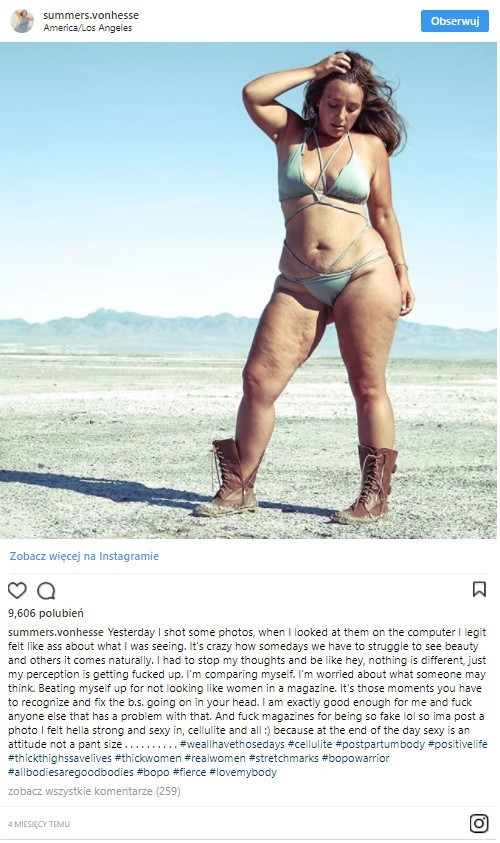This screenshot has width=500, height=843.
Task: Open the 9,606 polubień likes count
Action: [46, 613]
